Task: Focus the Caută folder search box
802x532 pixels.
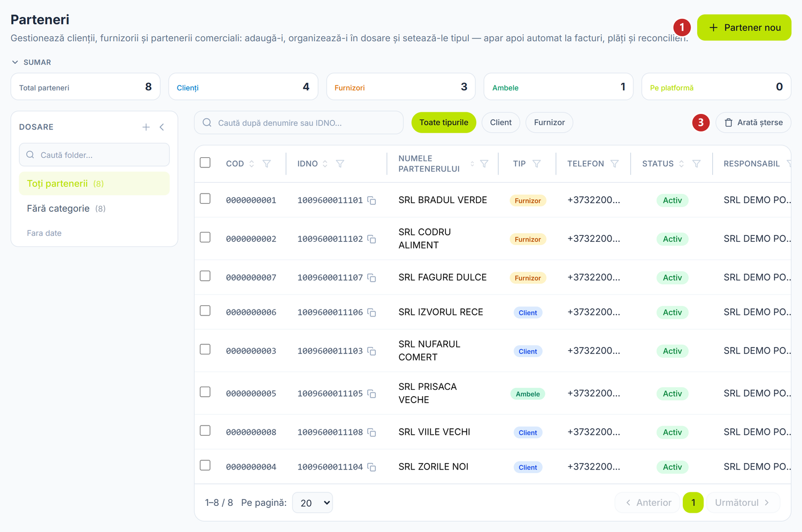Action: [x=94, y=155]
